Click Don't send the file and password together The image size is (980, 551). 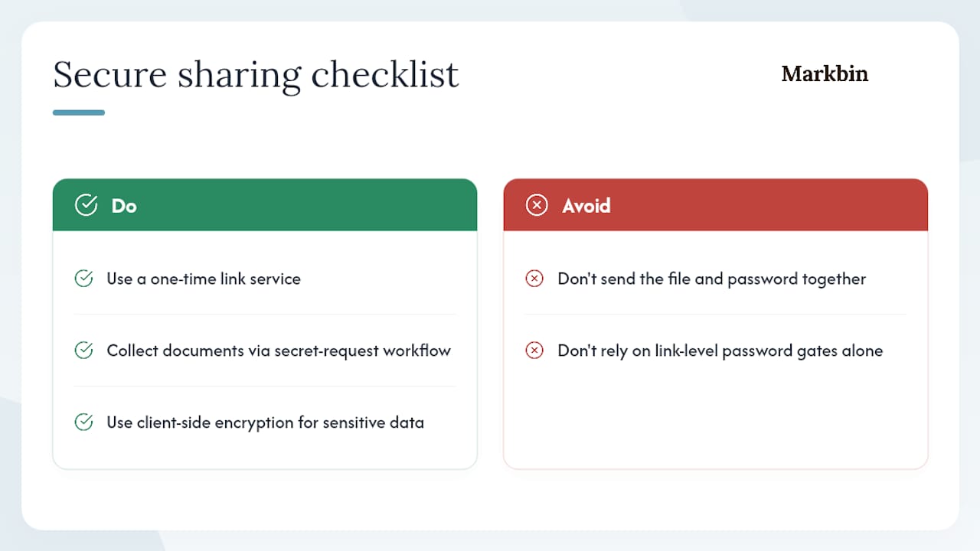[x=712, y=279]
